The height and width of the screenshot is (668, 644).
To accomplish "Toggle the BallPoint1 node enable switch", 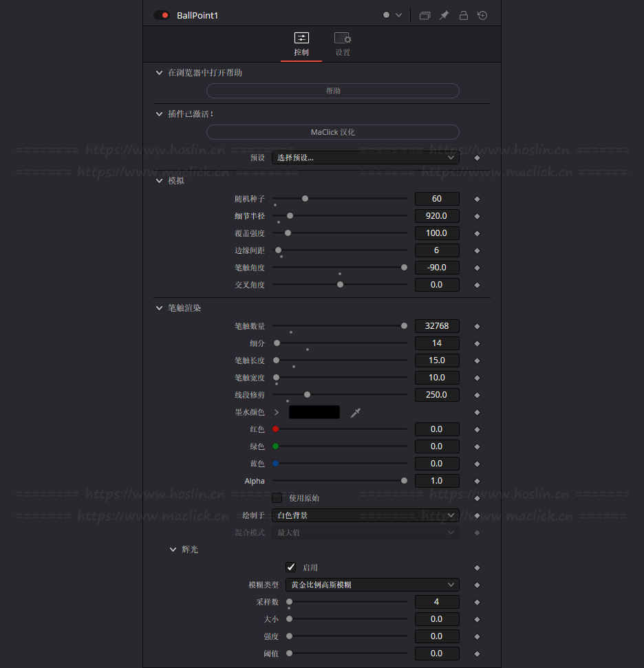I will [162, 15].
